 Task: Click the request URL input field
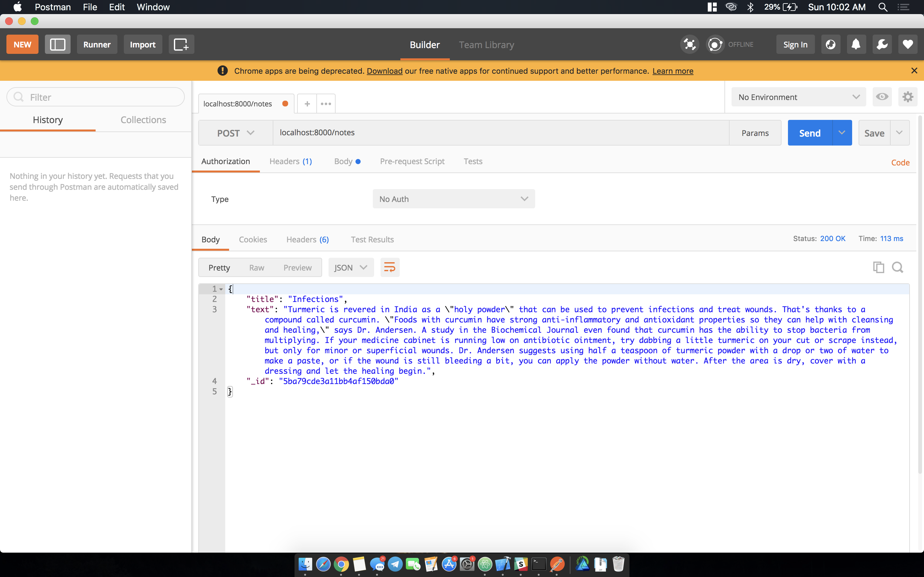500,132
